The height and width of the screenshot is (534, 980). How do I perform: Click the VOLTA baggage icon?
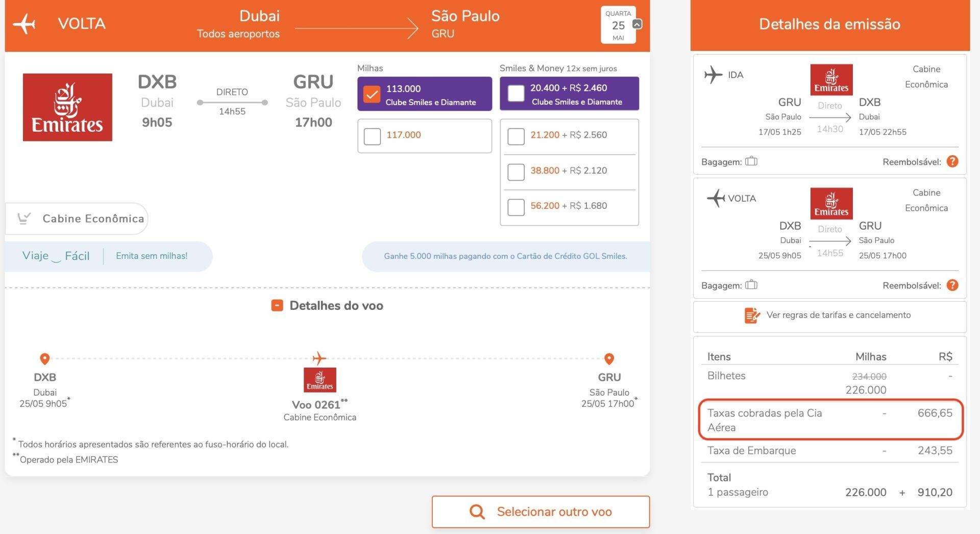click(x=751, y=285)
